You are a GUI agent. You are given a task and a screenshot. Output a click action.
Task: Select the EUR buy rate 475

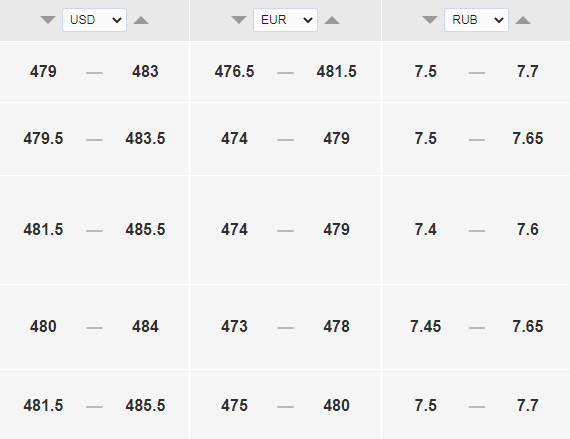tap(234, 405)
